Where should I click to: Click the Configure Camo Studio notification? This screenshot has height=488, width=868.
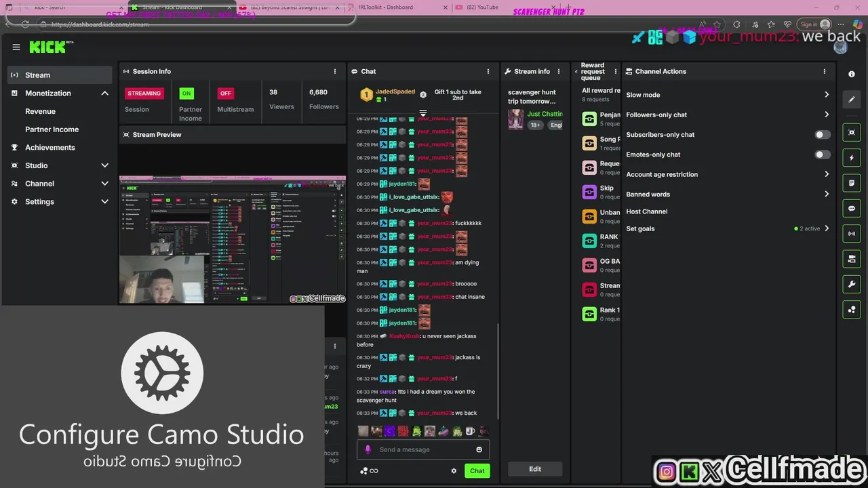pos(161,397)
